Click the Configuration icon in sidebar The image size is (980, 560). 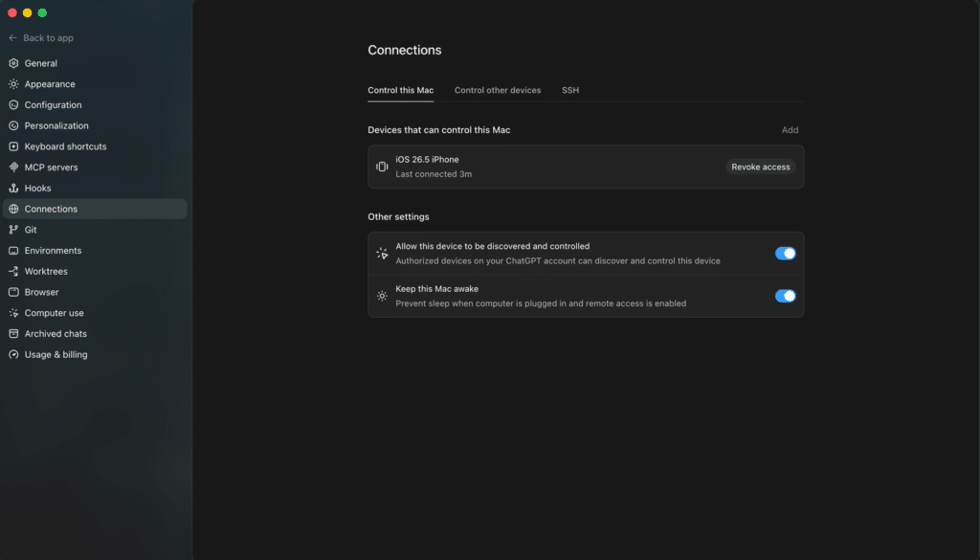coord(13,105)
